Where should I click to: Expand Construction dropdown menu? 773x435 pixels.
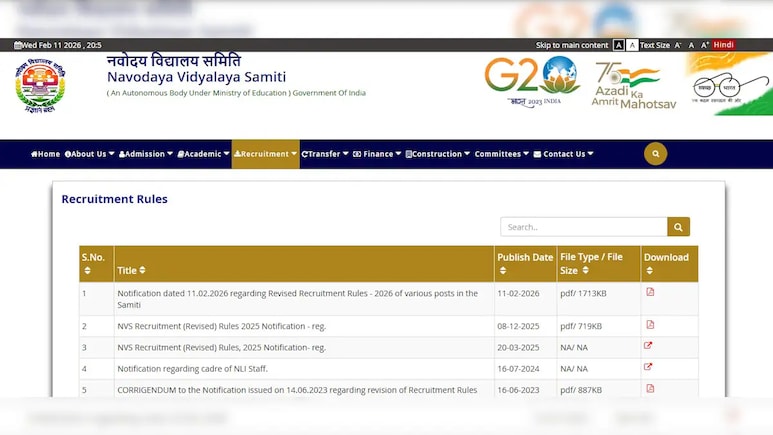point(438,154)
